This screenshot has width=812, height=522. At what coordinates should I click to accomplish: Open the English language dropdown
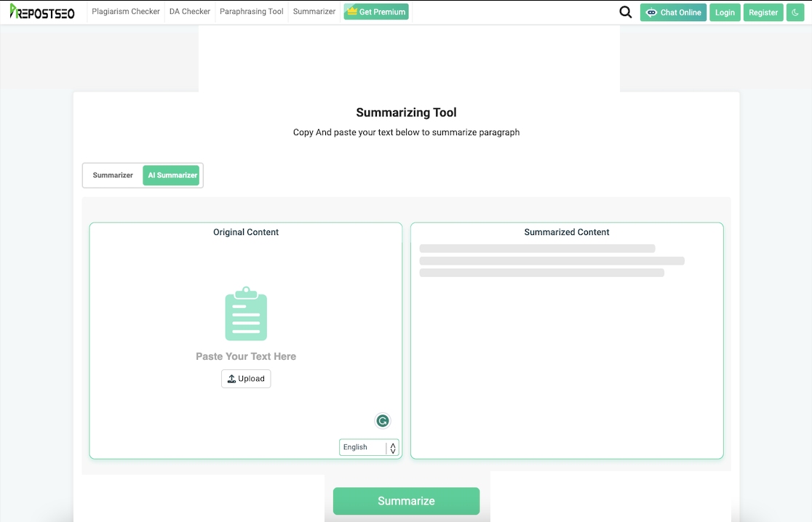(369, 448)
